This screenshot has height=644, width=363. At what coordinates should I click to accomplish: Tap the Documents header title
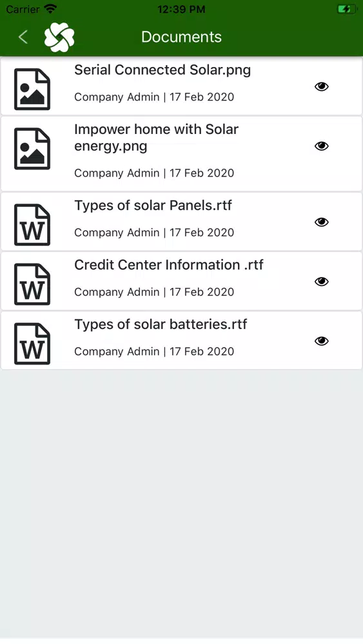click(x=181, y=37)
